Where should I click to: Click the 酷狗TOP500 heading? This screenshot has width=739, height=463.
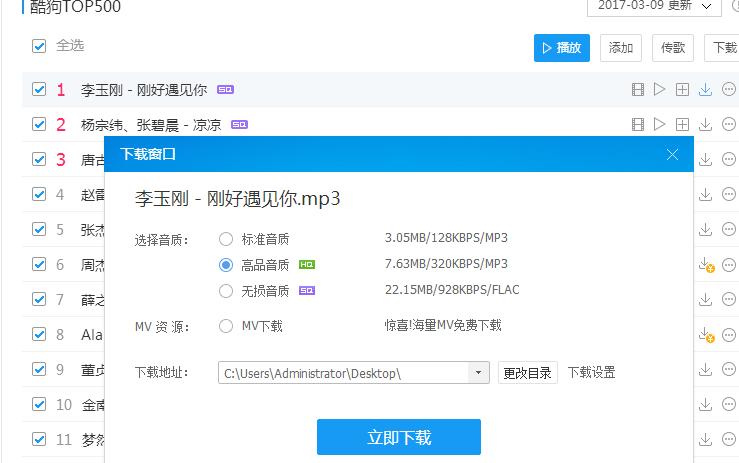[75, 7]
